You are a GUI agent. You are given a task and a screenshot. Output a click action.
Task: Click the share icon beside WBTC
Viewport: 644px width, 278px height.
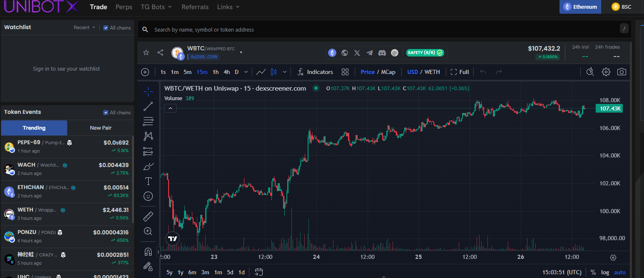160,52
